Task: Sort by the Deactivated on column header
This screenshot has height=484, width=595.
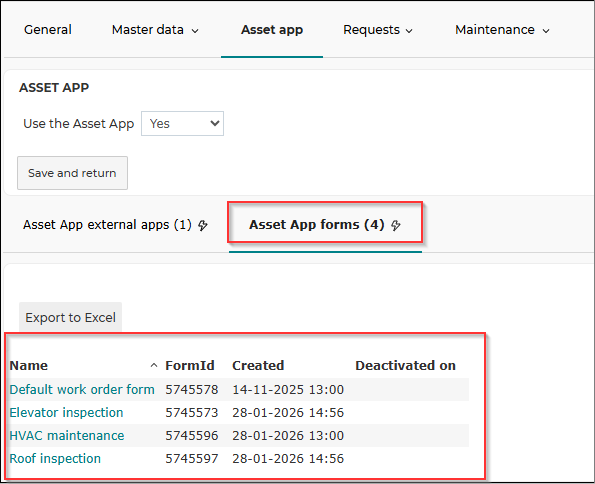Action: [x=405, y=365]
